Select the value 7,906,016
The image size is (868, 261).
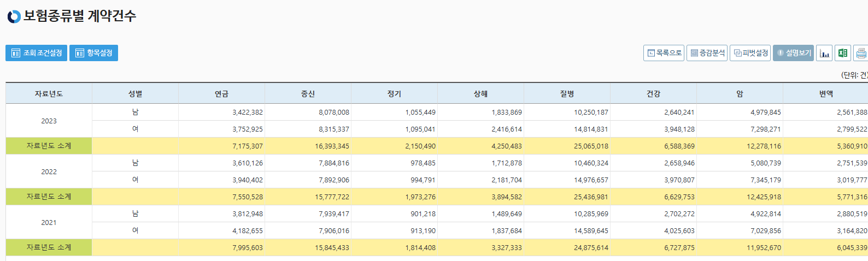point(334,231)
